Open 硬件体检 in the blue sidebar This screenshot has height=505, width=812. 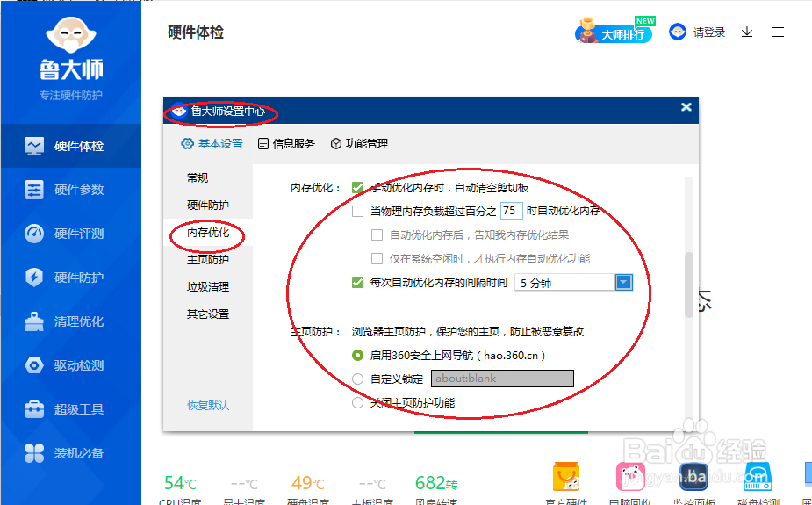point(70,146)
